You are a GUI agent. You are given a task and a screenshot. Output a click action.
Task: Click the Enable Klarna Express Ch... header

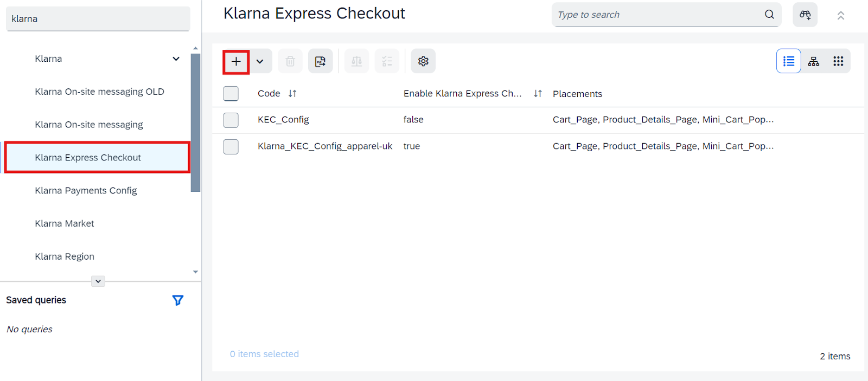tap(463, 93)
